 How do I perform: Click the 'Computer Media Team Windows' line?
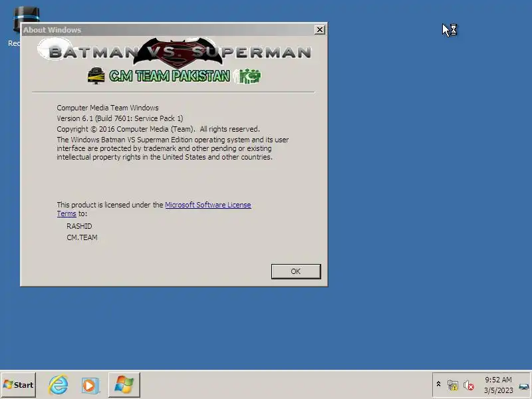[108, 108]
